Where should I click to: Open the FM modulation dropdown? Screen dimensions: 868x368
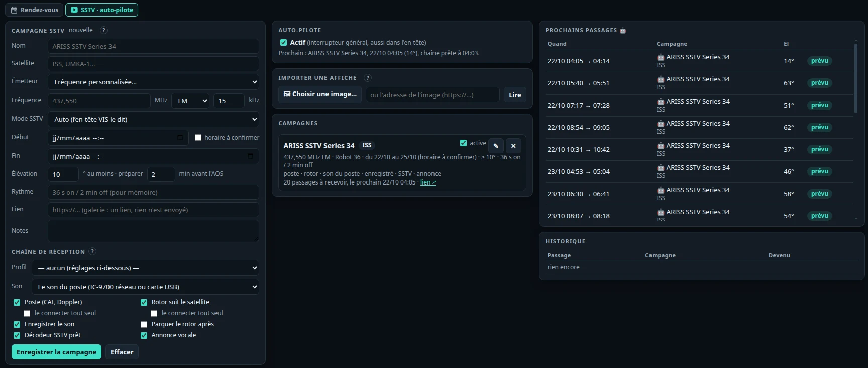(190, 101)
